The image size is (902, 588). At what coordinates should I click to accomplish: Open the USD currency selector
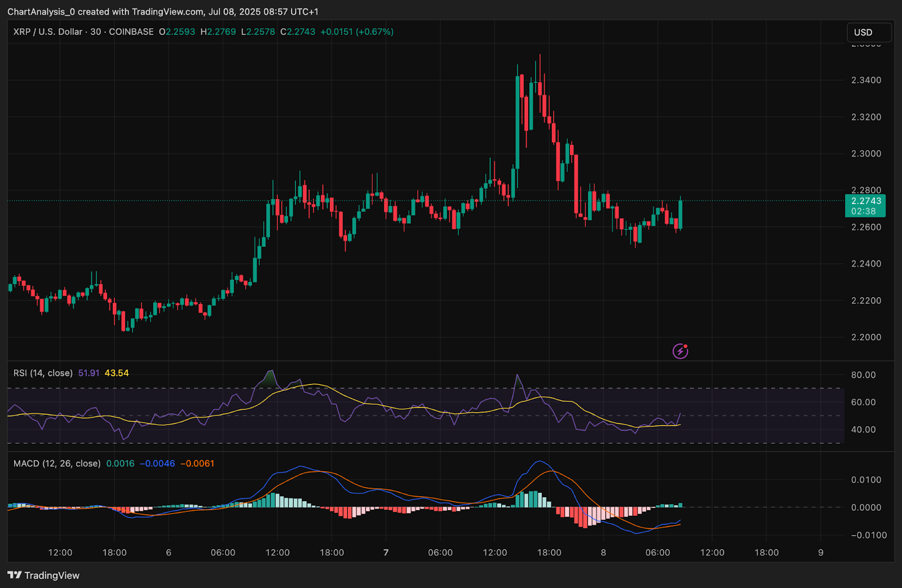coord(869,32)
